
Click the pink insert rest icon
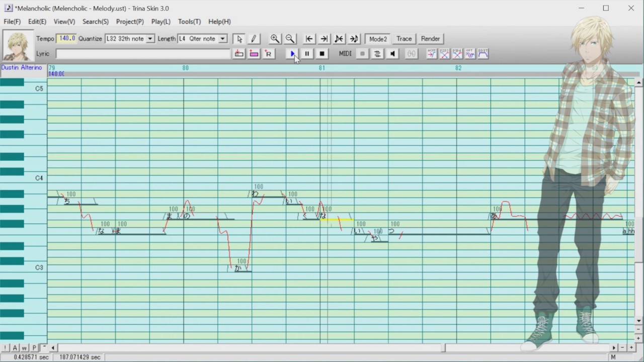[x=254, y=54]
